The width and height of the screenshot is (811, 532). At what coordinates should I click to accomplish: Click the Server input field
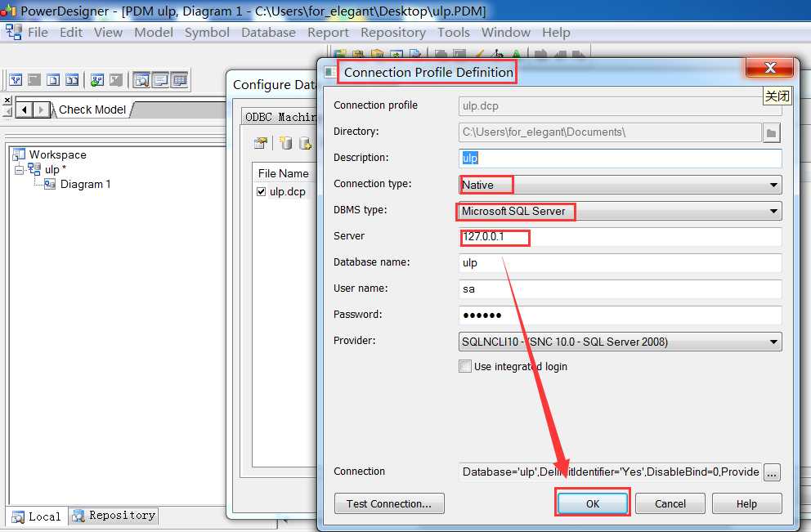point(621,237)
